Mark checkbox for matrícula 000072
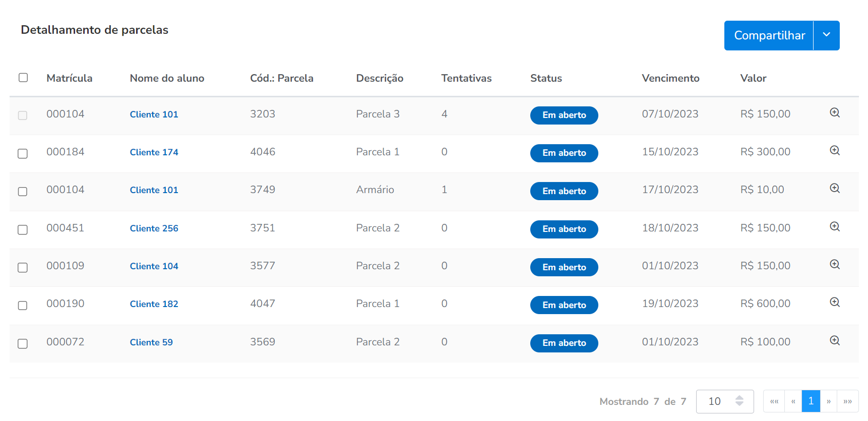 [x=23, y=343]
